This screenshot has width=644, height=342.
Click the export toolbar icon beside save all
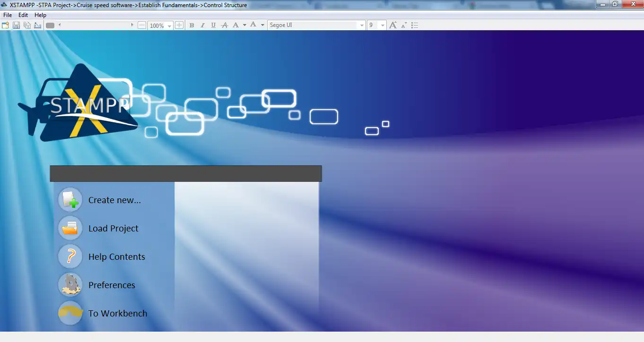(x=37, y=25)
